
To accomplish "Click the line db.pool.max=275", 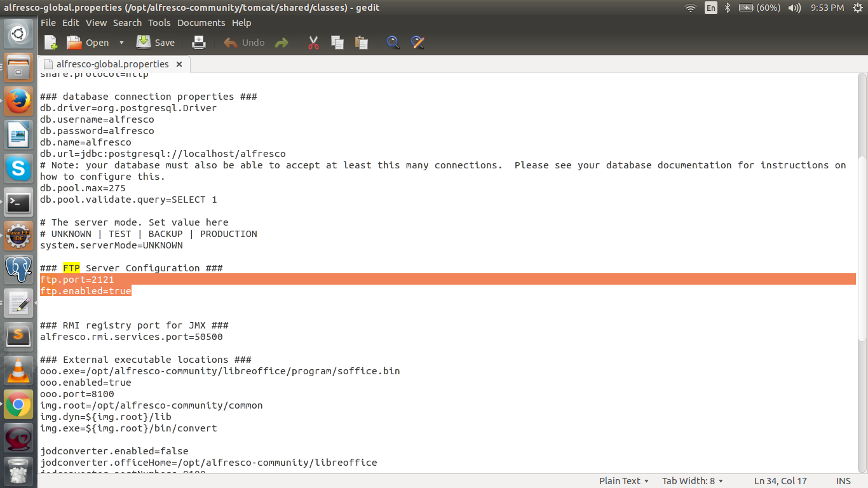I will coord(83,188).
